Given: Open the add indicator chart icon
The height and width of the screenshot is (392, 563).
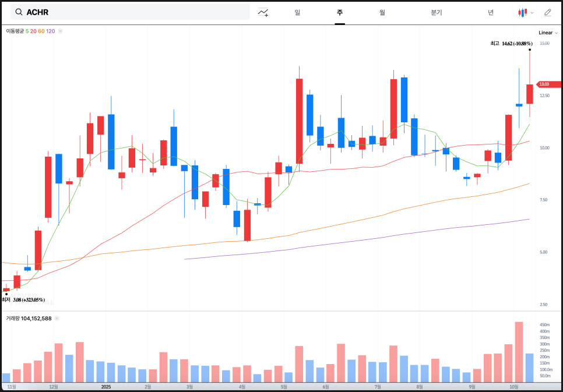Looking at the screenshot, I should [x=263, y=12].
